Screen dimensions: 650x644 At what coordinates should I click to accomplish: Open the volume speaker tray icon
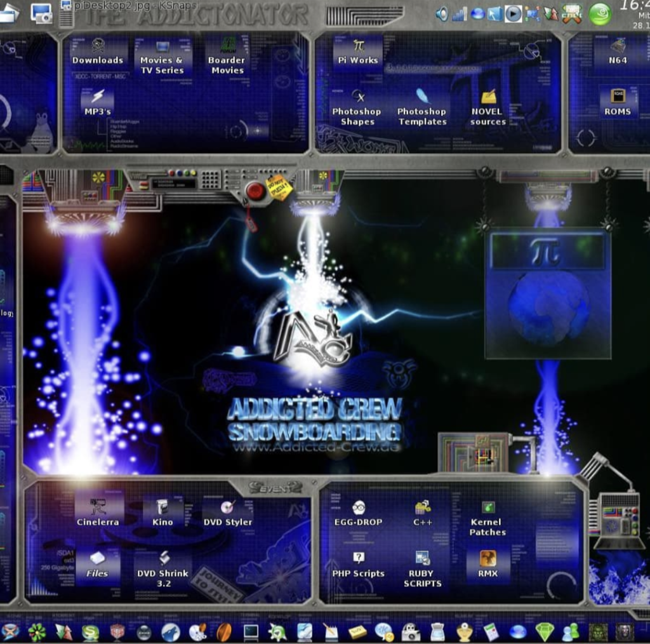tap(442, 14)
